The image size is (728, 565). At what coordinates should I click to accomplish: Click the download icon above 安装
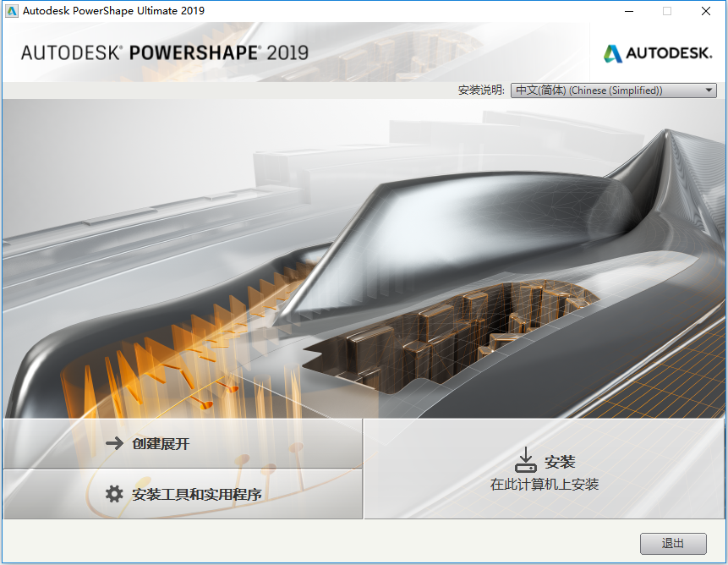click(526, 459)
